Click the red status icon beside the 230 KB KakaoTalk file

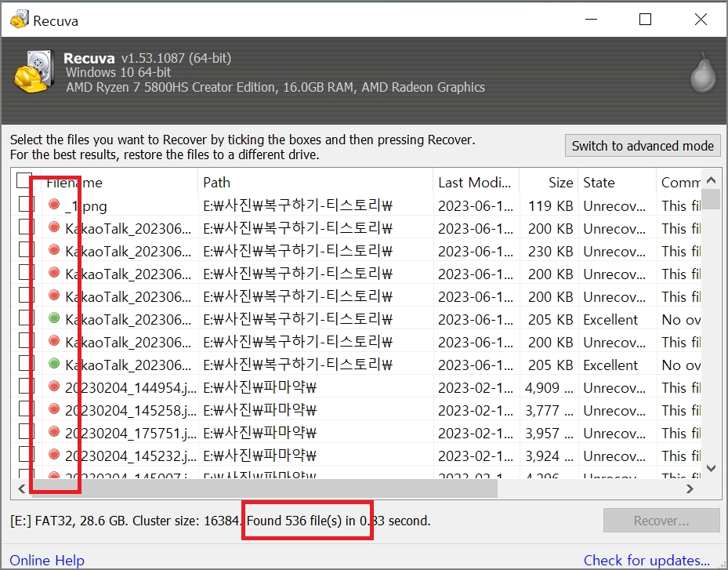coord(54,250)
